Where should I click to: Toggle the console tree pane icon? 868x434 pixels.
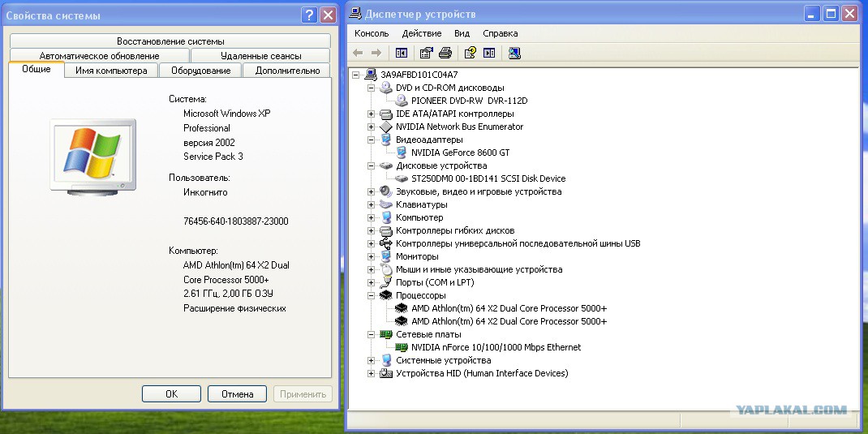point(402,53)
